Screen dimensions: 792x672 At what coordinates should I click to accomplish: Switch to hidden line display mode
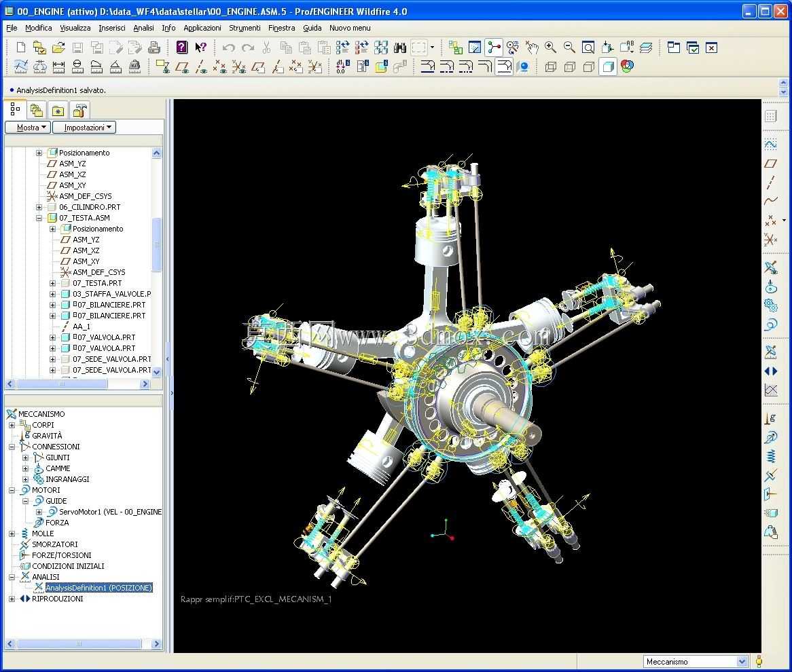click(x=569, y=66)
